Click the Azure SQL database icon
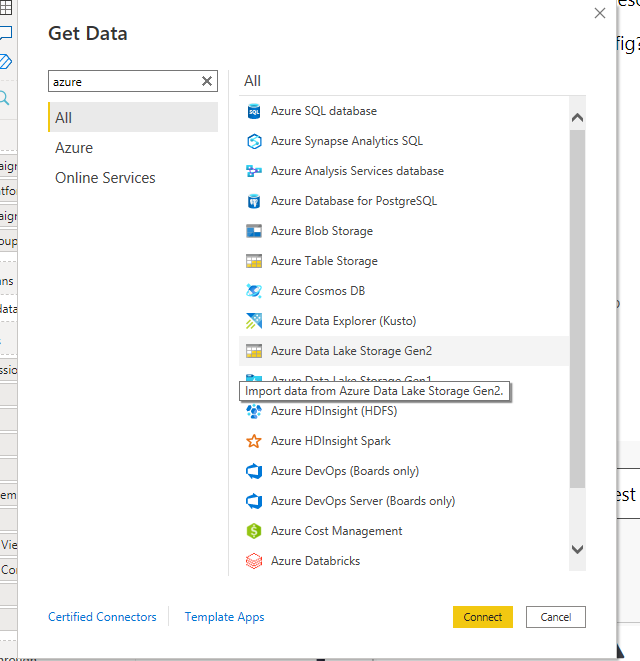This screenshot has height=661, width=640. pyautogui.click(x=254, y=111)
